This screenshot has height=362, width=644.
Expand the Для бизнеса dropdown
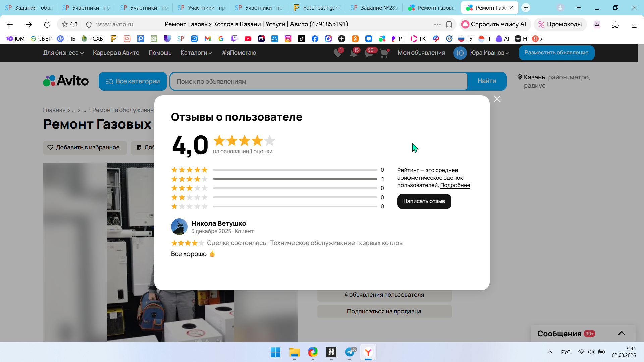click(63, 53)
